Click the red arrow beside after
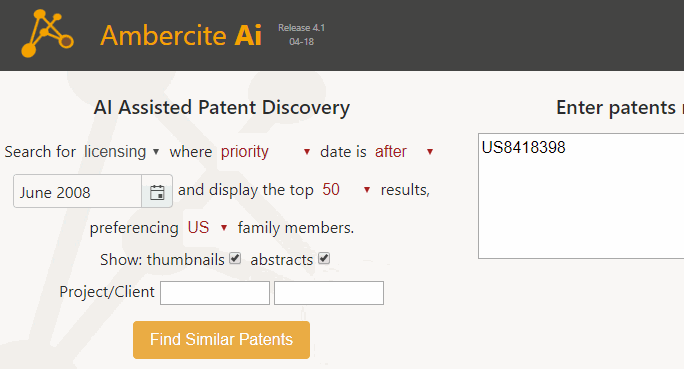This screenshot has width=684, height=369. 430,152
